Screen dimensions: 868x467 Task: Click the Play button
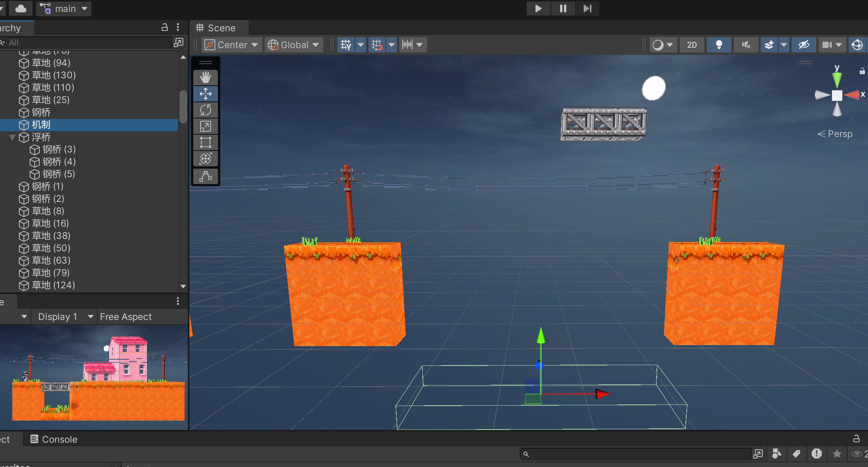(x=538, y=8)
